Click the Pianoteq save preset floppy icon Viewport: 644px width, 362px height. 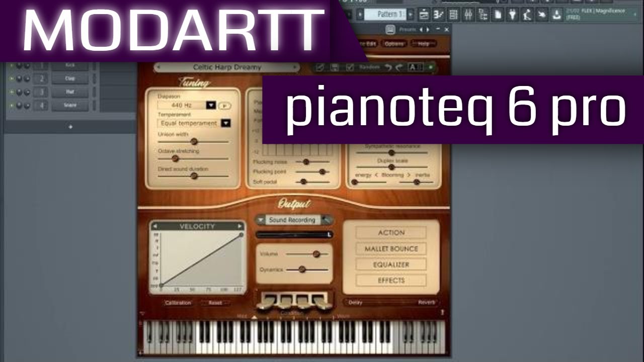(334, 67)
